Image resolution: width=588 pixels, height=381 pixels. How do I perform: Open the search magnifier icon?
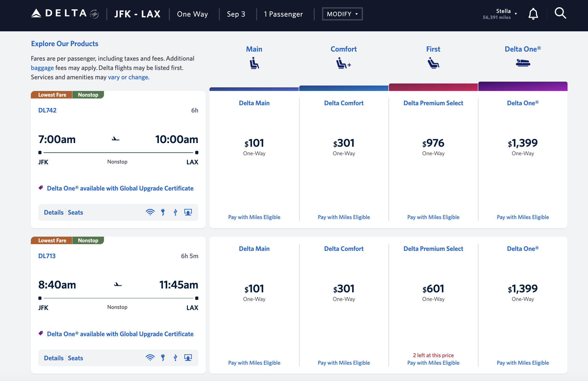point(560,13)
